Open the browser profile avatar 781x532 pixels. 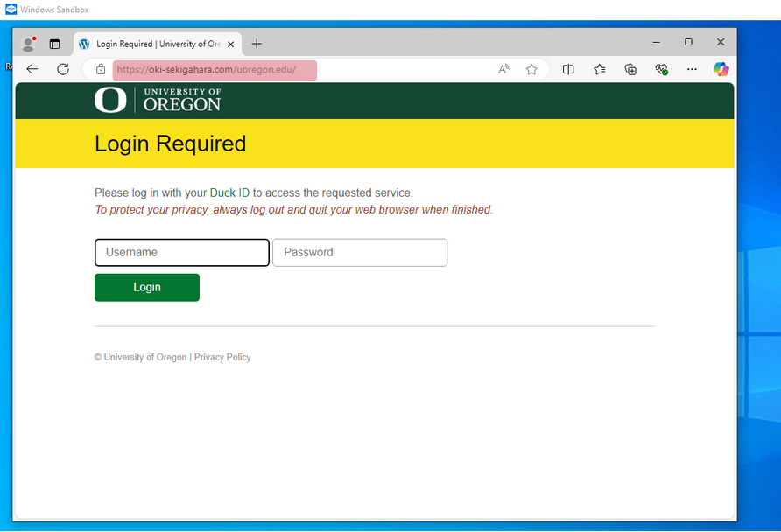coord(27,44)
